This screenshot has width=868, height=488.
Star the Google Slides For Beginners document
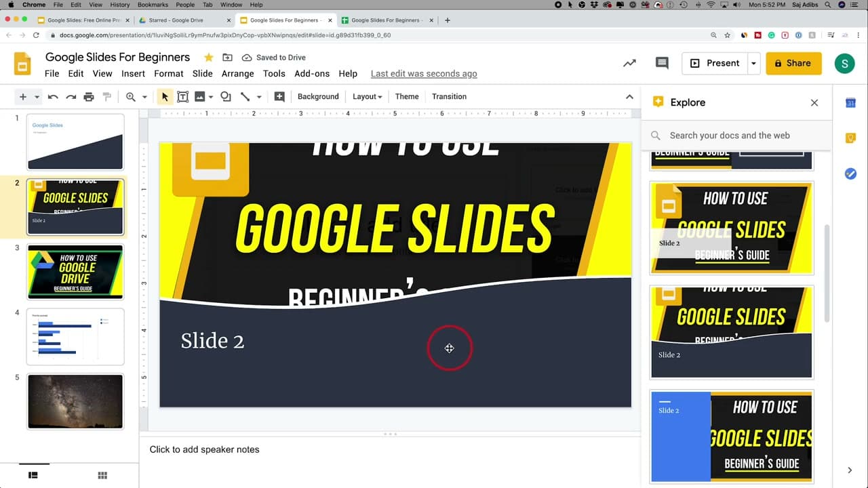pyautogui.click(x=209, y=58)
